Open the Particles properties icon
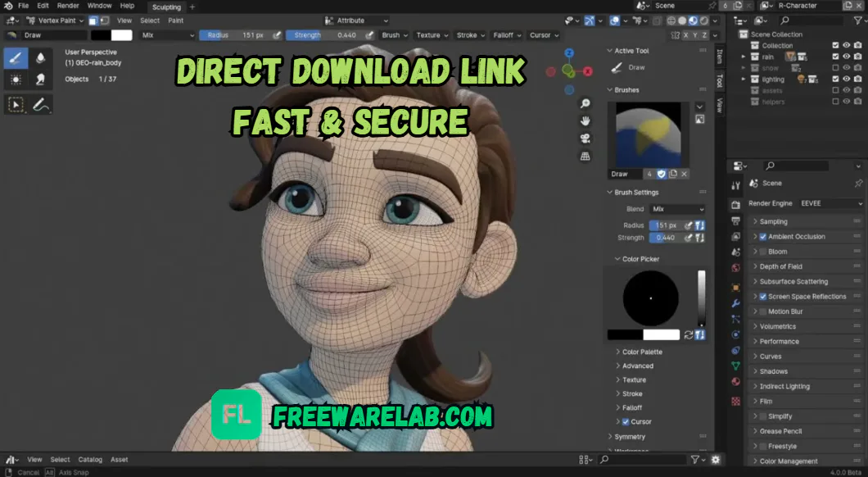The width and height of the screenshot is (868, 477). click(x=735, y=319)
